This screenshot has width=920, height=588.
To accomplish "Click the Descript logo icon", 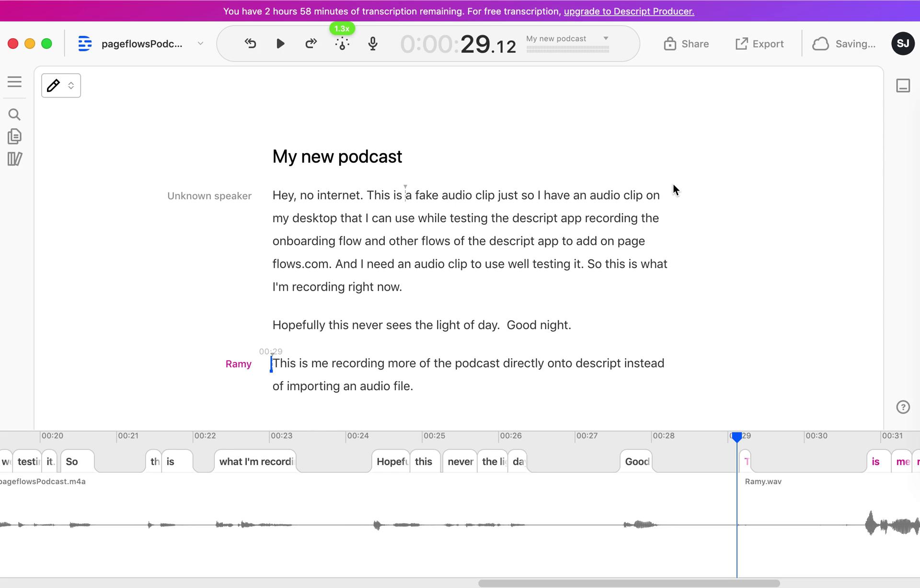I will [x=85, y=44].
